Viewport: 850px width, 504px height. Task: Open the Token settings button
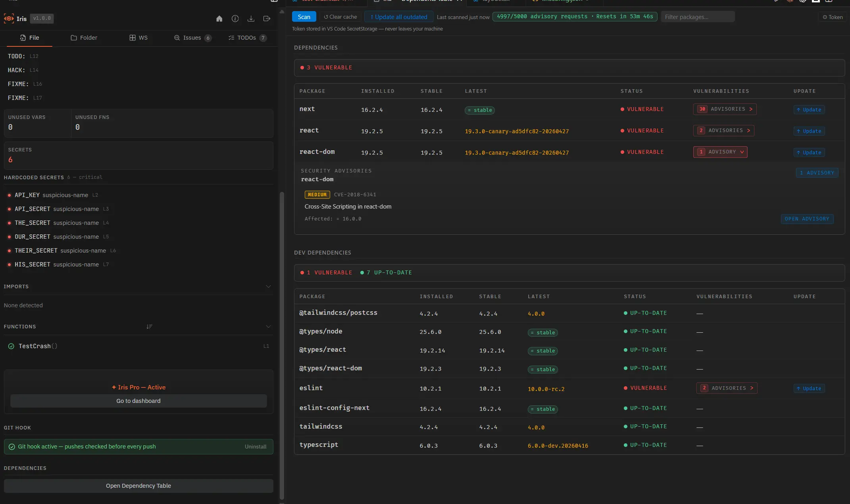click(x=833, y=17)
